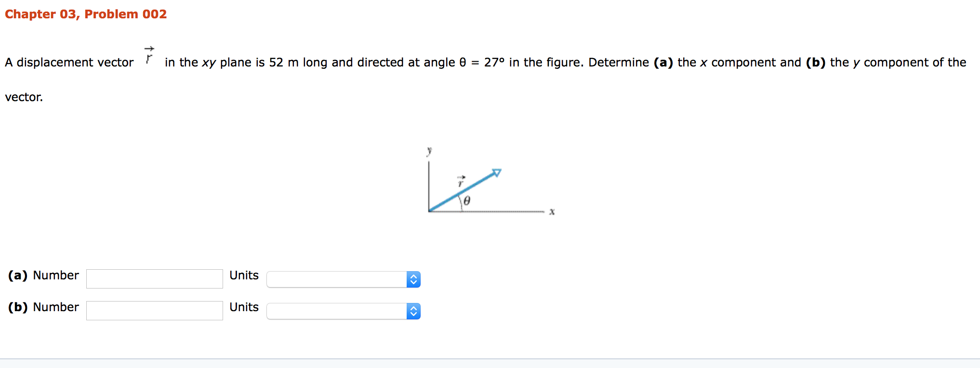Expand the upward chevron on the first Units control
Viewport: 980px width, 368px height.
click(x=413, y=276)
